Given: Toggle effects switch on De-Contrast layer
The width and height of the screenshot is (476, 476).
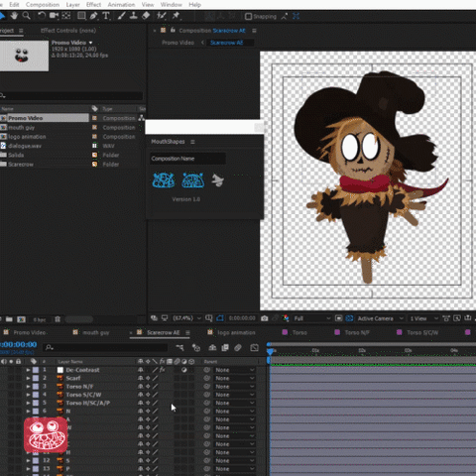Looking at the screenshot, I should click(163, 370).
